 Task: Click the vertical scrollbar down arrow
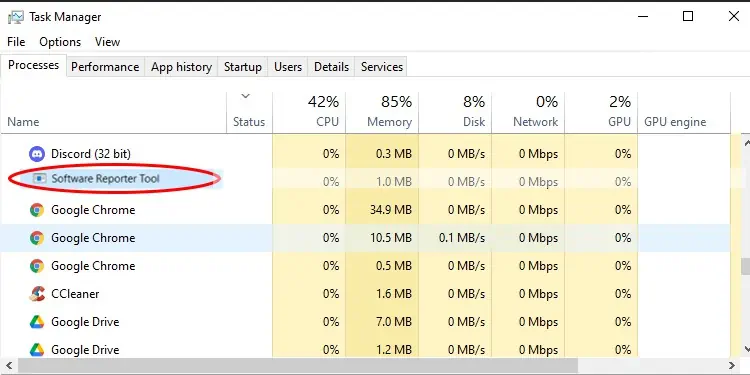(746, 350)
